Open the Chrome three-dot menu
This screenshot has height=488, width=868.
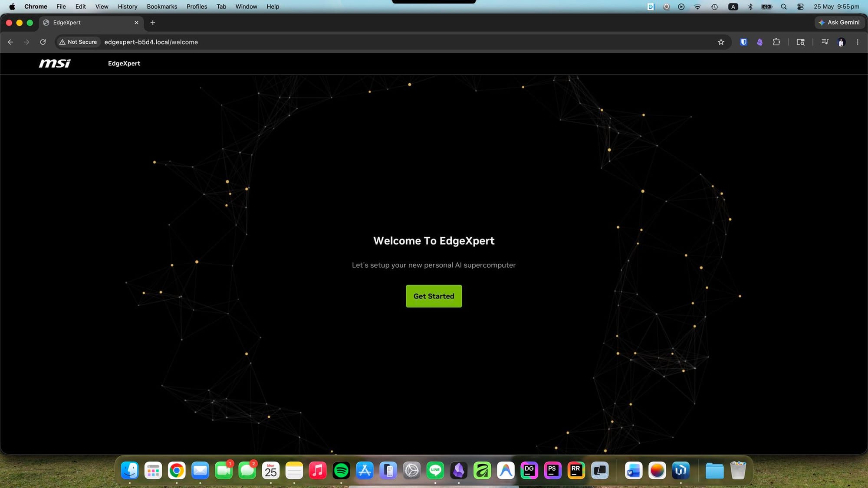[857, 42]
